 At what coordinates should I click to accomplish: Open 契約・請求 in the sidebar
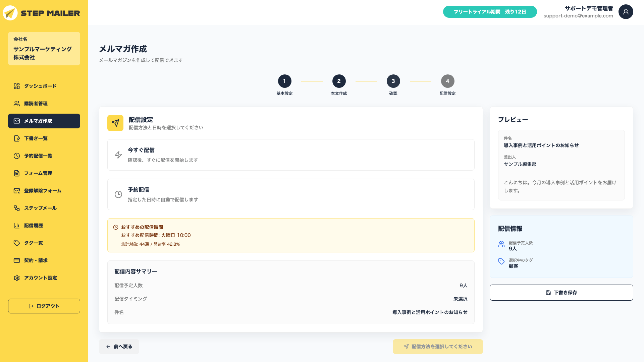44,260
